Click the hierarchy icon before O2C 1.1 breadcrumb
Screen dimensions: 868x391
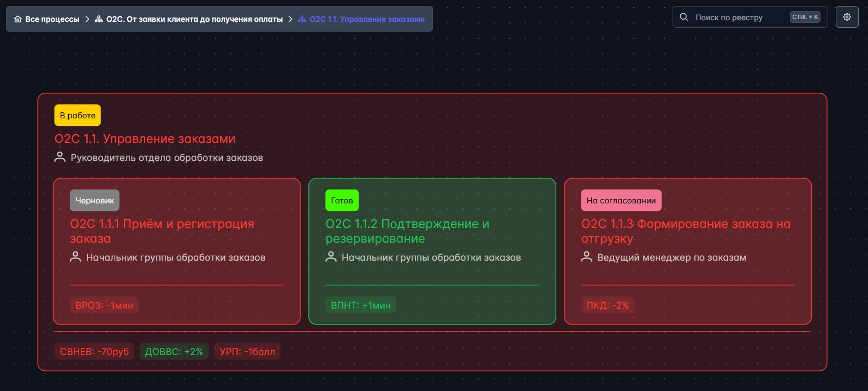[x=302, y=19]
